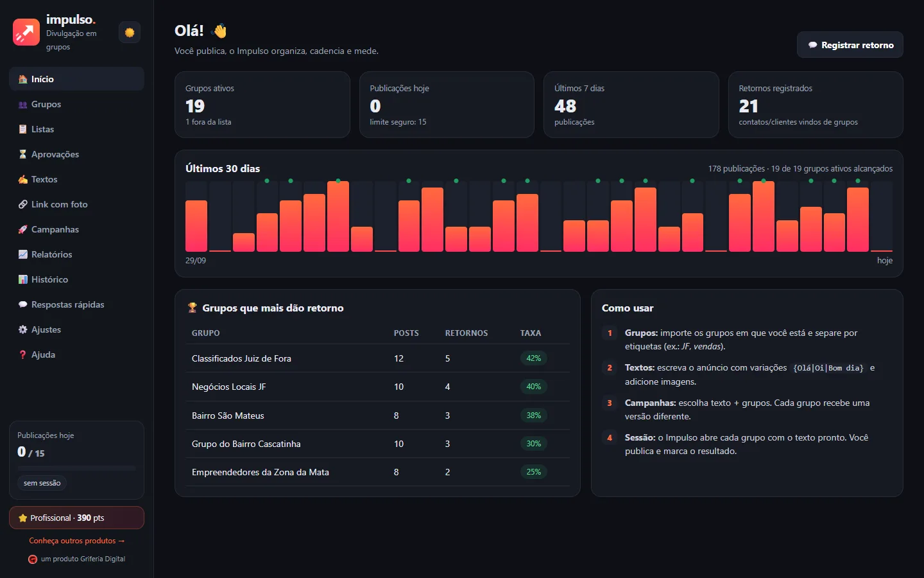Open the Início house icon
The image size is (924, 578).
pos(23,79)
